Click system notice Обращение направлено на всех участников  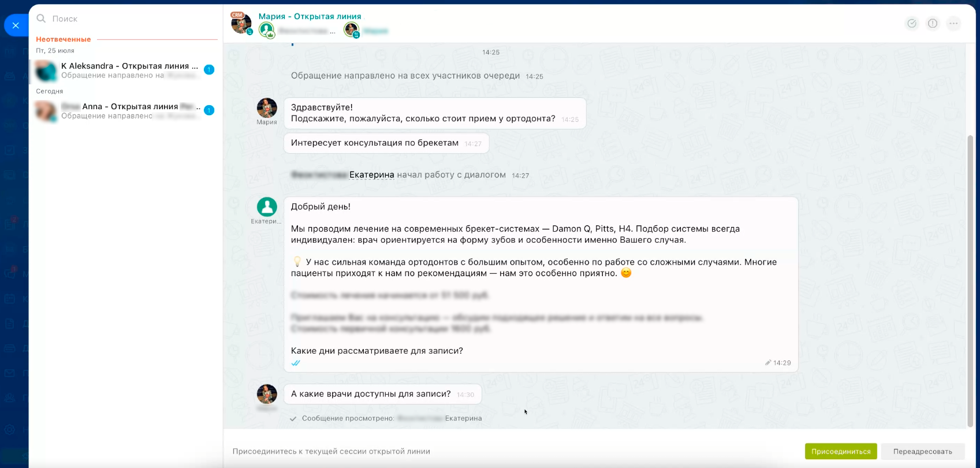pos(405,76)
